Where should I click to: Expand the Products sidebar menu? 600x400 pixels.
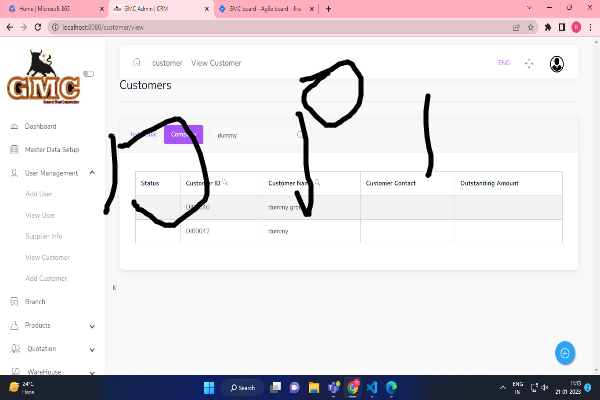[x=92, y=325]
